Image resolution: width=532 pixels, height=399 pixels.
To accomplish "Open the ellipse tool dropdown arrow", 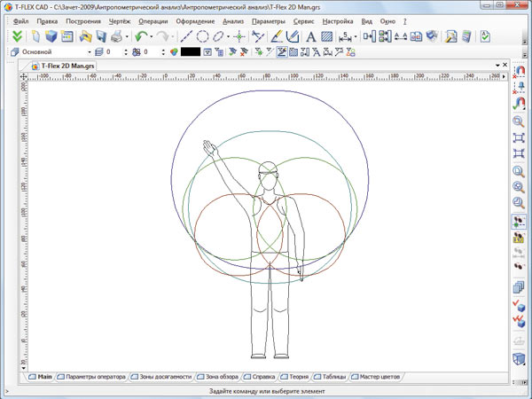I will pyautogui.click(x=228, y=36).
